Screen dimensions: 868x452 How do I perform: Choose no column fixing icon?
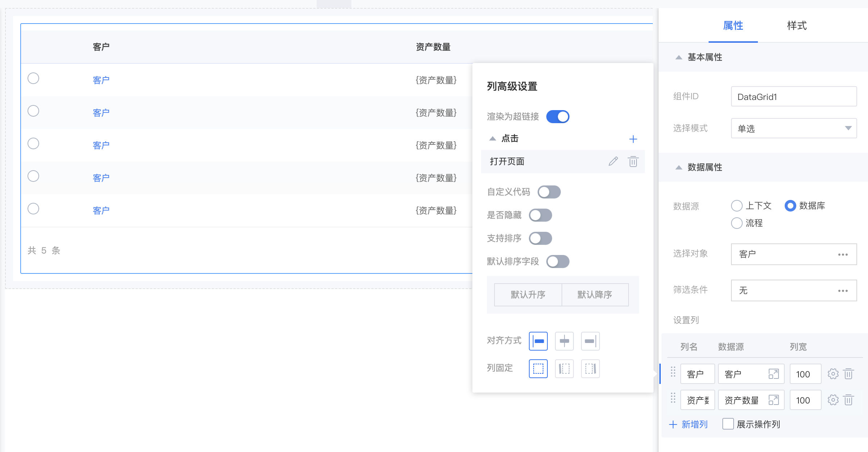pos(538,369)
